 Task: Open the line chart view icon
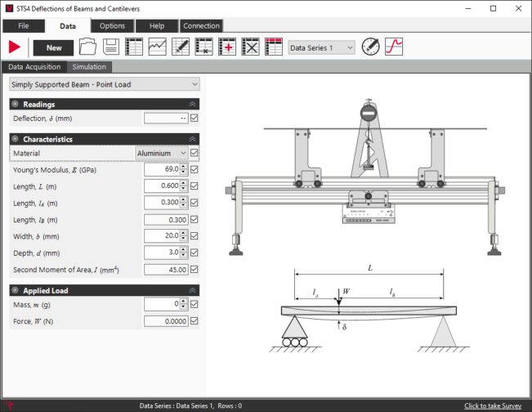pos(158,47)
